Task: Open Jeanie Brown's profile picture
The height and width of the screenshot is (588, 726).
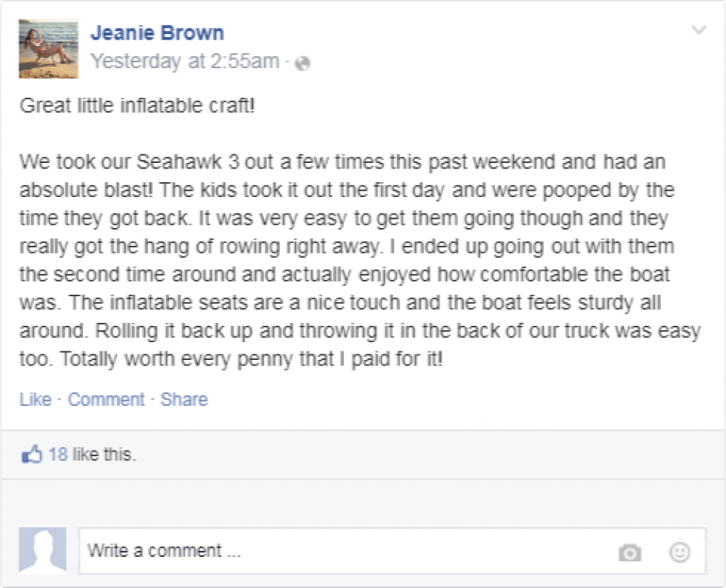Action: [x=48, y=48]
